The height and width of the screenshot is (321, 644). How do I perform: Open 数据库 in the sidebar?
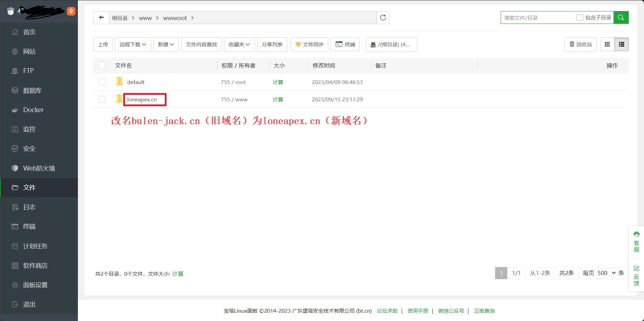click(x=32, y=90)
